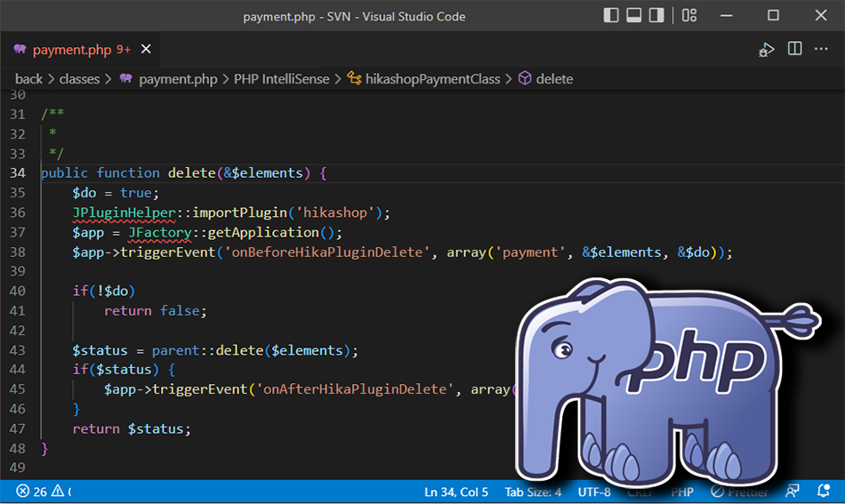The width and height of the screenshot is (845, 504).
Task: Go to line via 'Ln 34, Col 5'
Action: tap(456, 492)
